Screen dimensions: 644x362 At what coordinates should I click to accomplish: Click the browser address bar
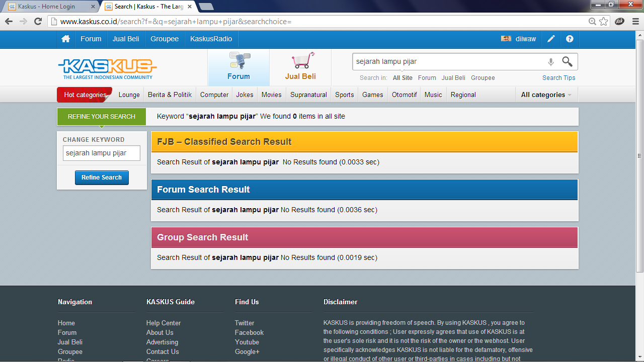tap(322, 22)
